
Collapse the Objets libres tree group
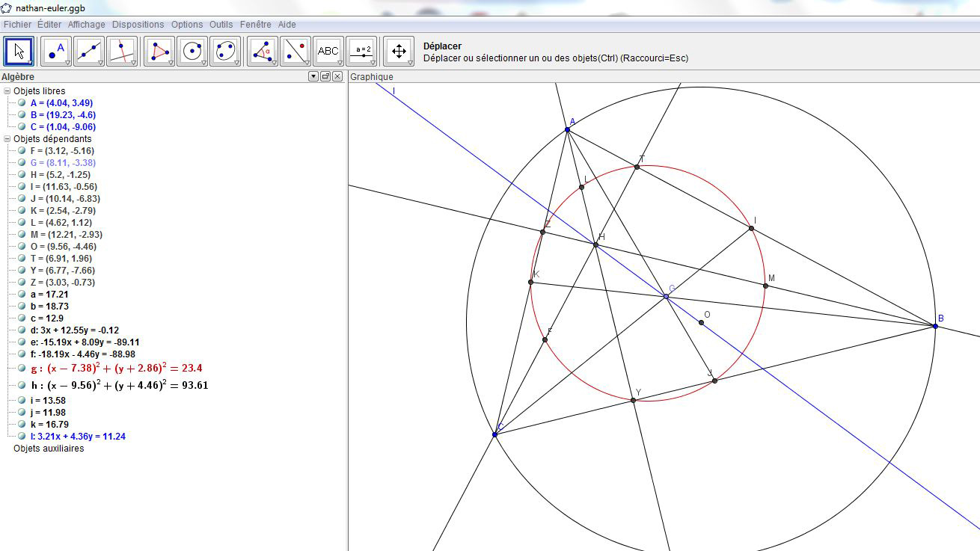coord(7,91)
